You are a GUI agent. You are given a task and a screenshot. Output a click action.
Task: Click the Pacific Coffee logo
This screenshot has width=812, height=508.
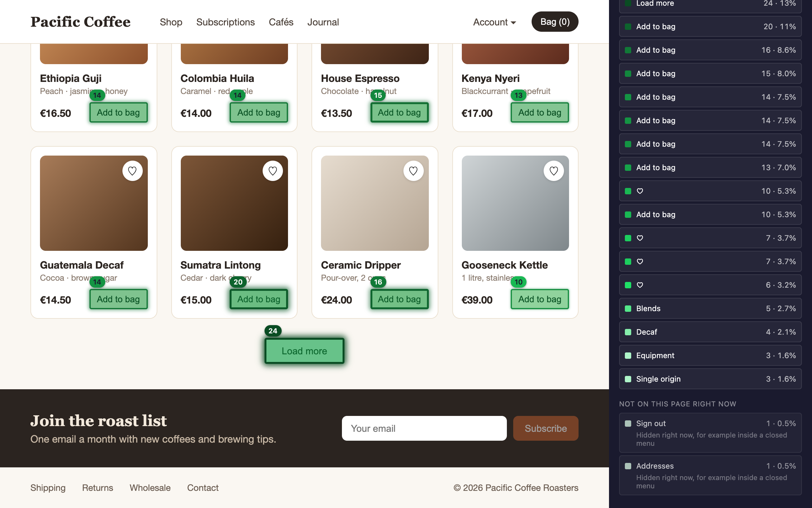point(81,22)
